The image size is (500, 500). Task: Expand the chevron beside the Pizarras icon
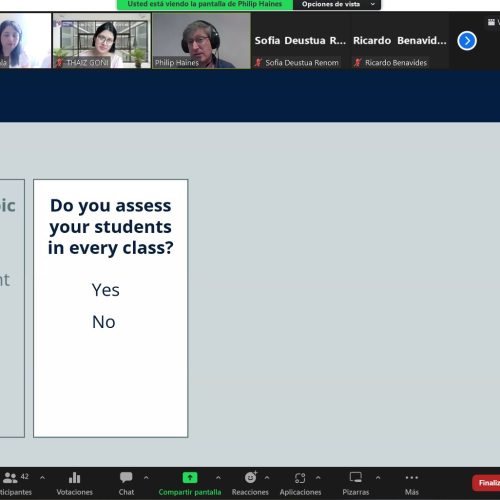(x=378, y=478)
